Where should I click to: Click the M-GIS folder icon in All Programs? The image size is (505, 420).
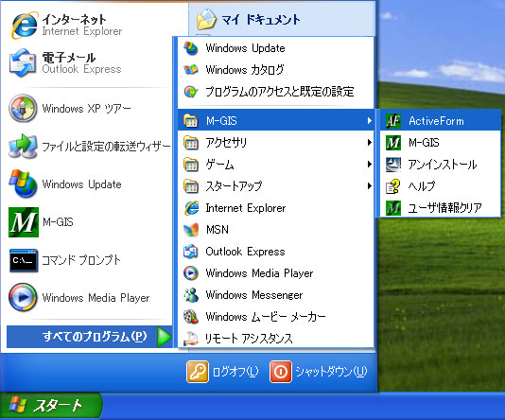pyautogui.click(x=191, y=121)
